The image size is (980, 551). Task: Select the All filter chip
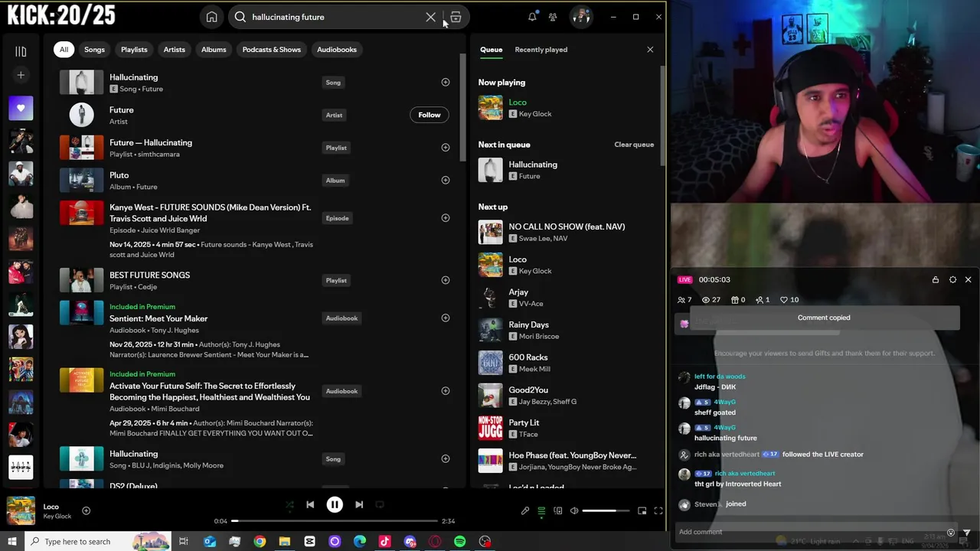64,50
